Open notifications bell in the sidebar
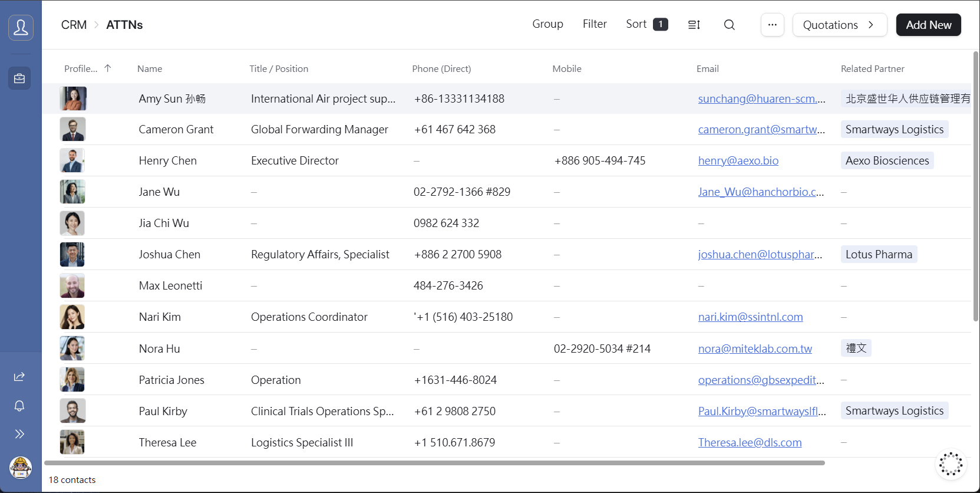 click(19, 406)
